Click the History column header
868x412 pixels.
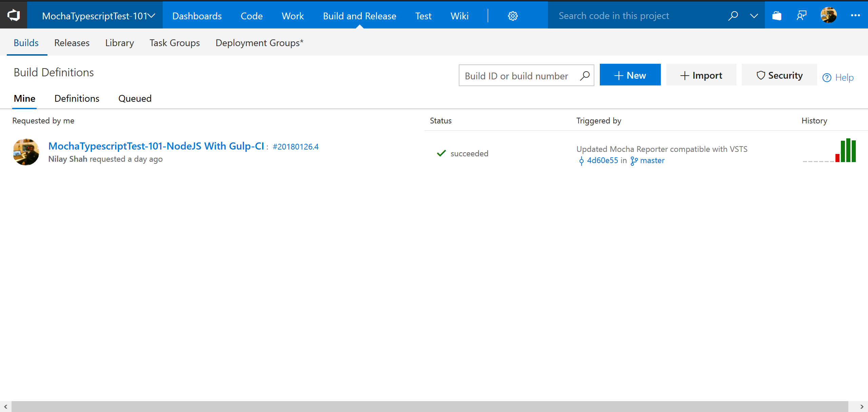tap(814, 121)
